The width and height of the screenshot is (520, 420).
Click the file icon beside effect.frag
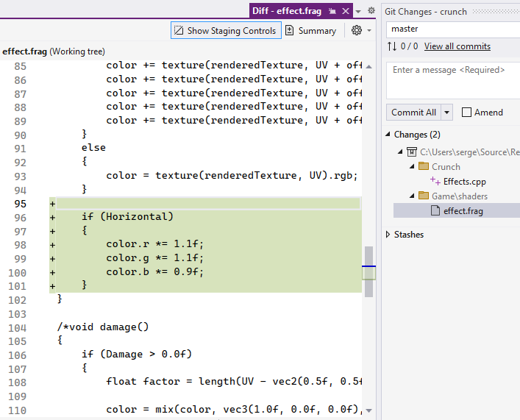coord(435,210)
